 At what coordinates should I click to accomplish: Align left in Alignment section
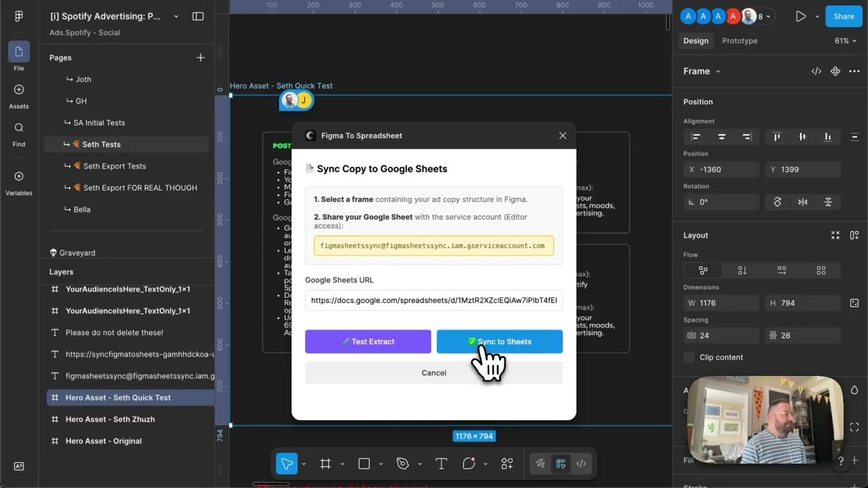tap(696, 137)
